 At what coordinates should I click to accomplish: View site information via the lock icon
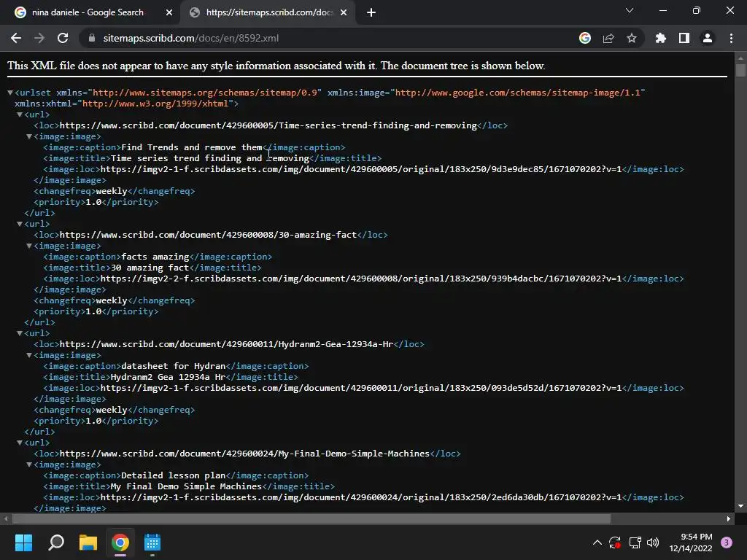[91, 38]
